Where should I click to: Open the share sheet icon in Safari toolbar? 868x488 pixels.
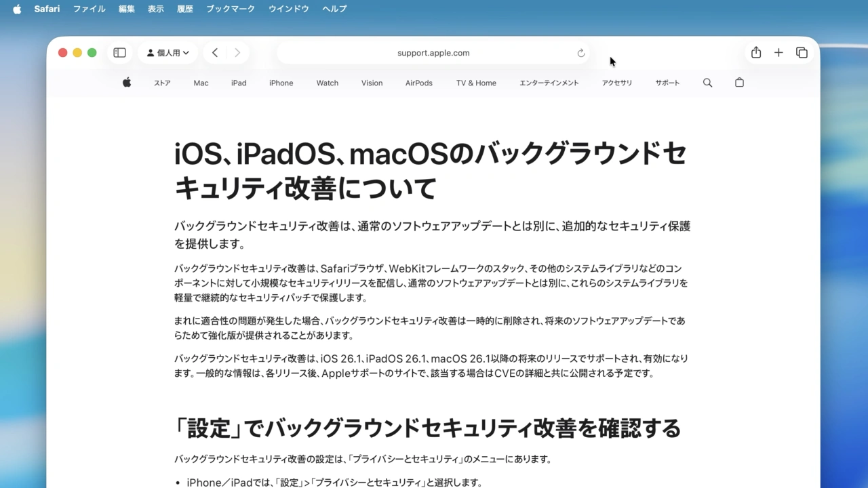point(755,52)
